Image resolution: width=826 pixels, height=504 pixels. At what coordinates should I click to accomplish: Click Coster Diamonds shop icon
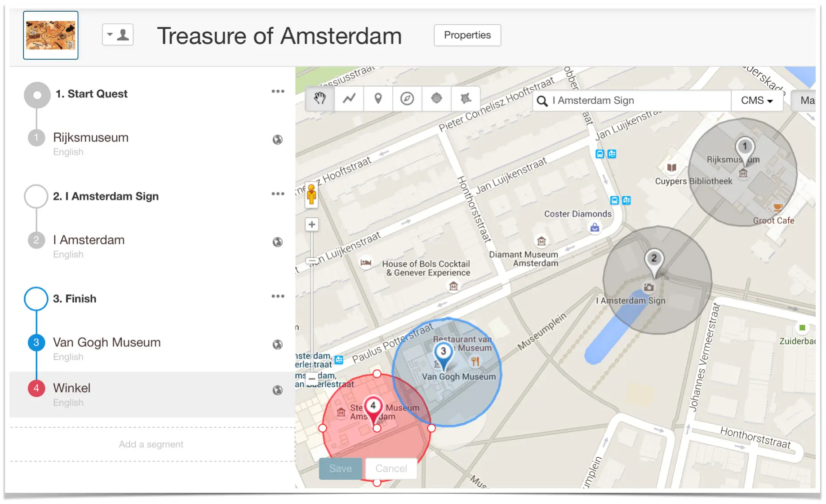click(595, 227)
